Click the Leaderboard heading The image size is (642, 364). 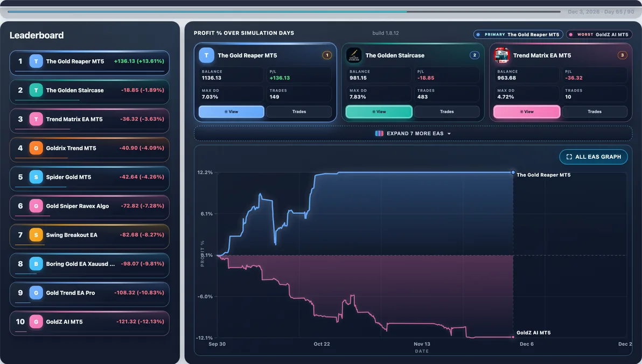(37, 35)
